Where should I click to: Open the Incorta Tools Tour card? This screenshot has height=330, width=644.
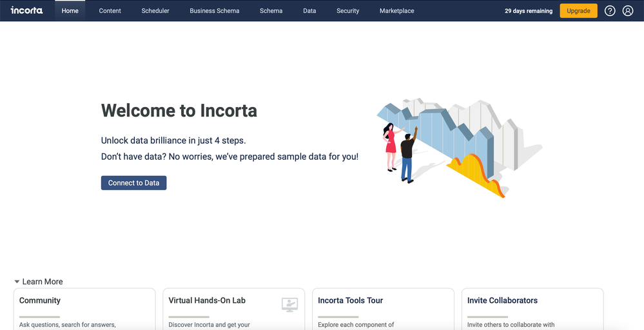[x=383, y=309]
